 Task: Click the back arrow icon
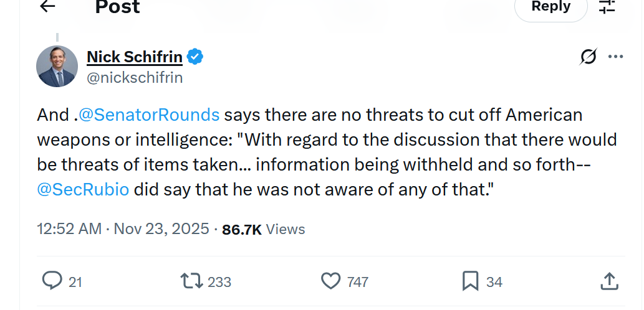[47, 6]
